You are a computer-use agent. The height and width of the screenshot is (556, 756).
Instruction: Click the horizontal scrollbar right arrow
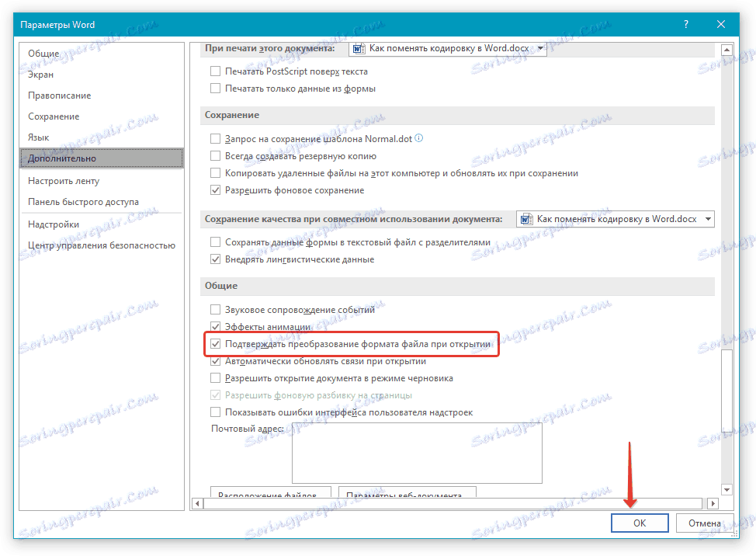click(x=713, y=503)
